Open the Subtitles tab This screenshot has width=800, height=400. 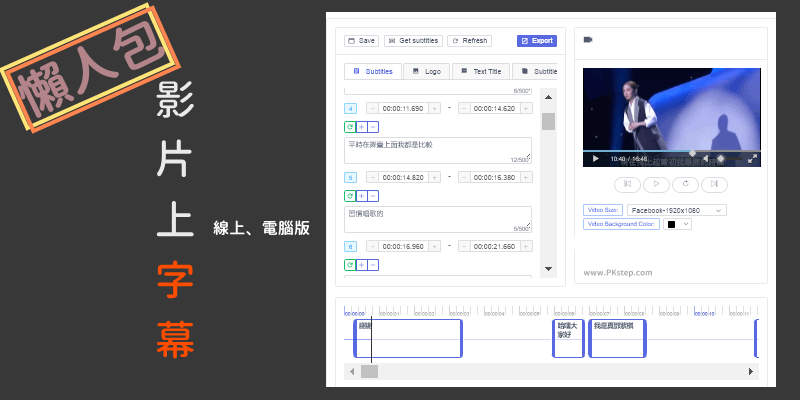pos(373,71)
